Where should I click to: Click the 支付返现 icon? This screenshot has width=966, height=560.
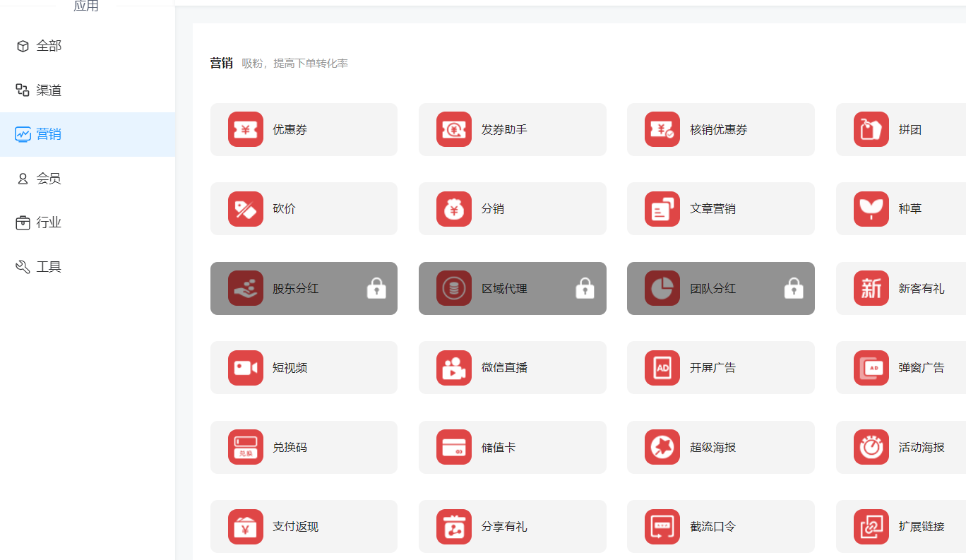245,527
